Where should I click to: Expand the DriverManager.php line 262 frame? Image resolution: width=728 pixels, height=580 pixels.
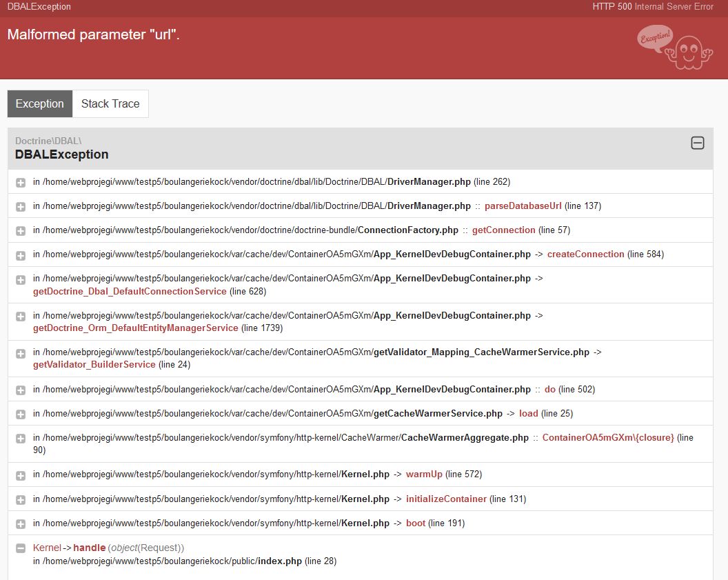pos(21,181)
